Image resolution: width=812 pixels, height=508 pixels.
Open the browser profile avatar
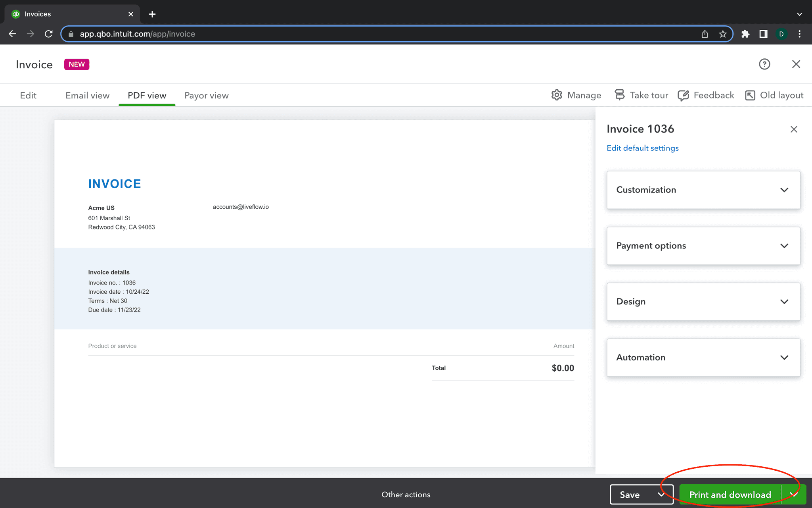click(781, 34)
